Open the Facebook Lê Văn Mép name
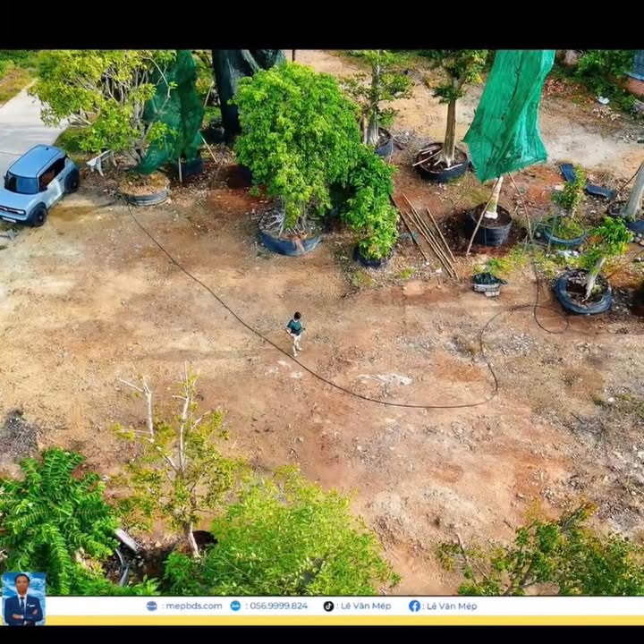 point(451,606)
